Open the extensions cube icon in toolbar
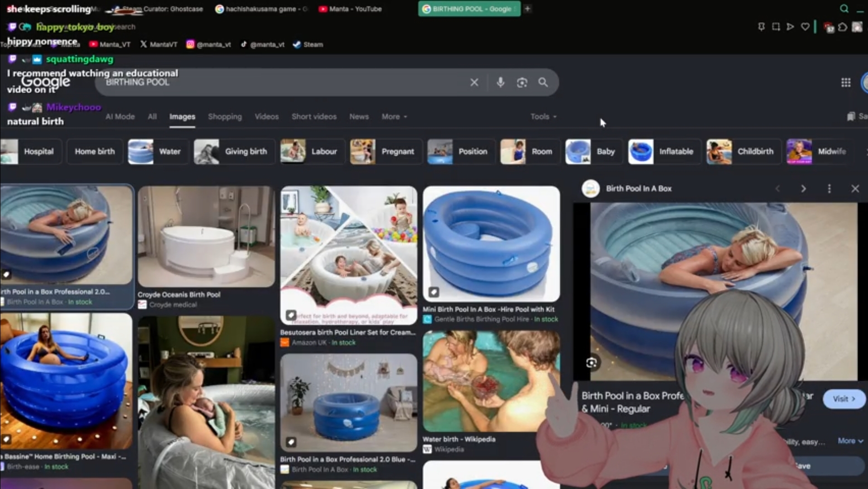868x489 pixels. 843,27
